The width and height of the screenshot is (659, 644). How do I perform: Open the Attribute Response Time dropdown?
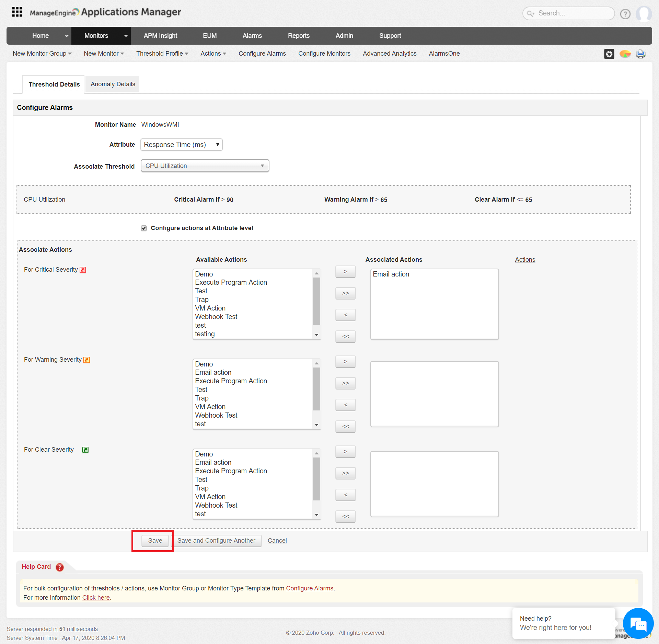[x=181, y=145]
